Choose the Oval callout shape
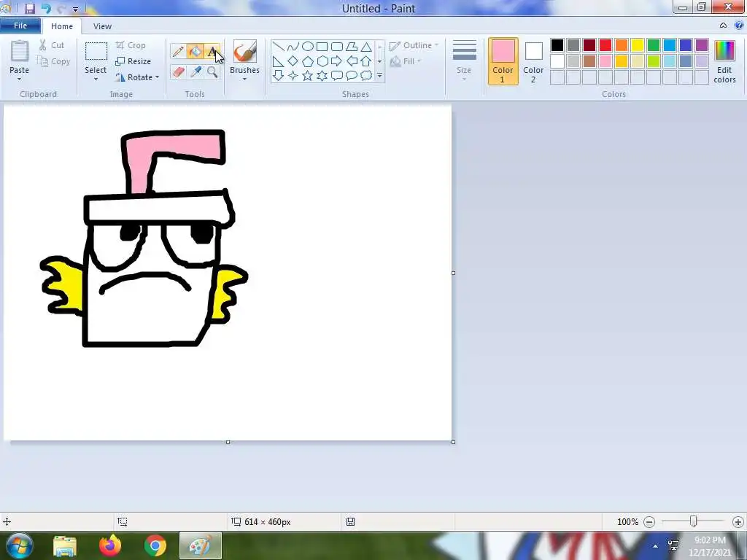 [x=352, y=75]
